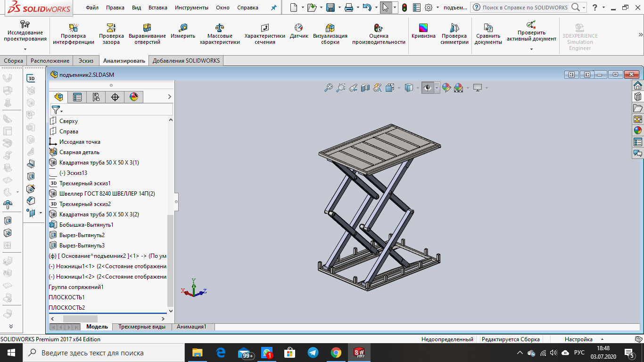Switch to PropertyManager tab
The image size is (644, 362).
pyautogui.click(x=77, y=97)
